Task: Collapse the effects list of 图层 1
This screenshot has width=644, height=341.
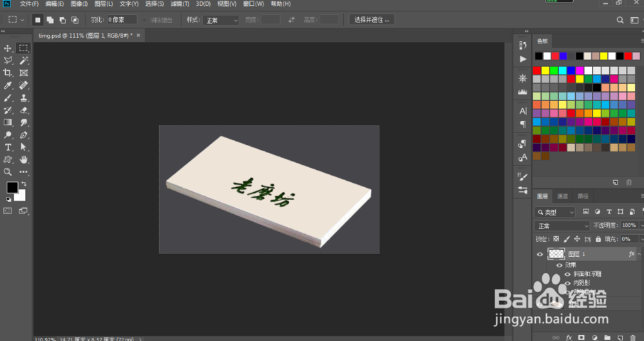Action: click(x=639, y=254)
